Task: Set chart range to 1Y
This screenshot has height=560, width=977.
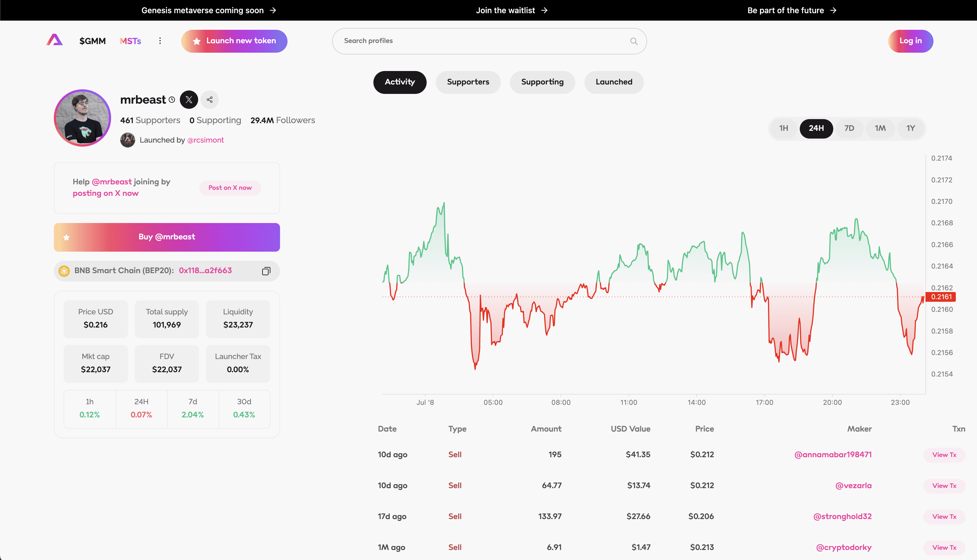Action: click(x=911, y=129)
